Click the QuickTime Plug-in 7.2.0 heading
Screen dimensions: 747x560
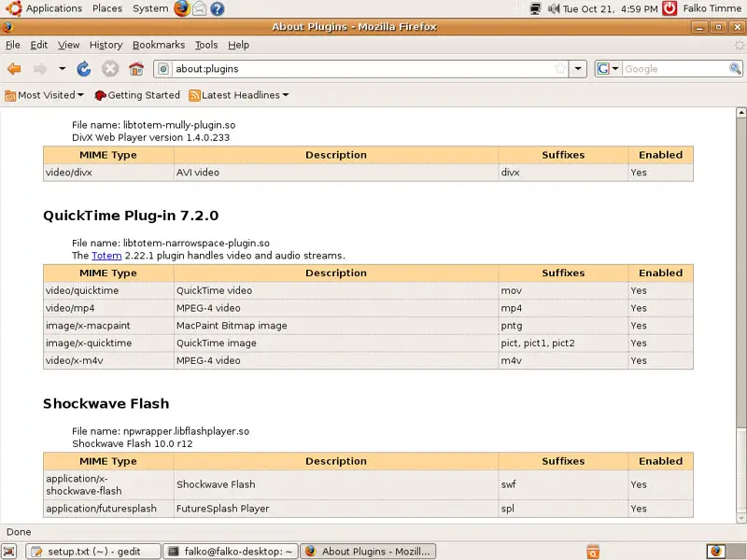131,216
